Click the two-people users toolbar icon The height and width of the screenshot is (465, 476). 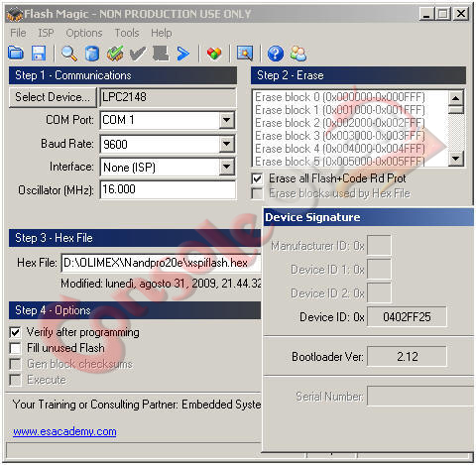298,54
